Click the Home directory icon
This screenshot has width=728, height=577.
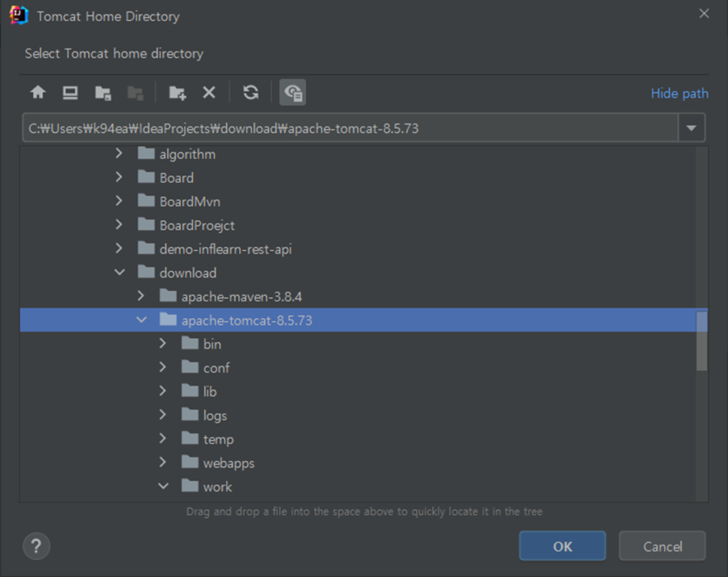click(38, 92)
